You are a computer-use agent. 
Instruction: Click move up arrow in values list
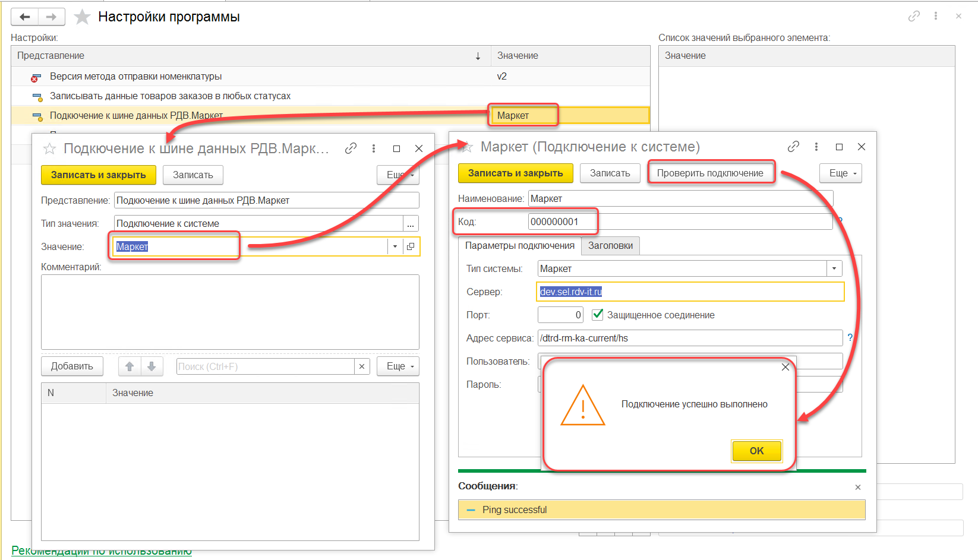[x=130, y=366]
